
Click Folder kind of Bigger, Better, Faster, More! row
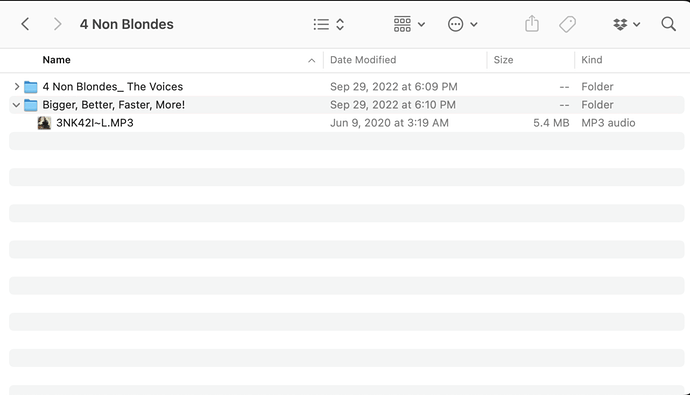(597, 105)
